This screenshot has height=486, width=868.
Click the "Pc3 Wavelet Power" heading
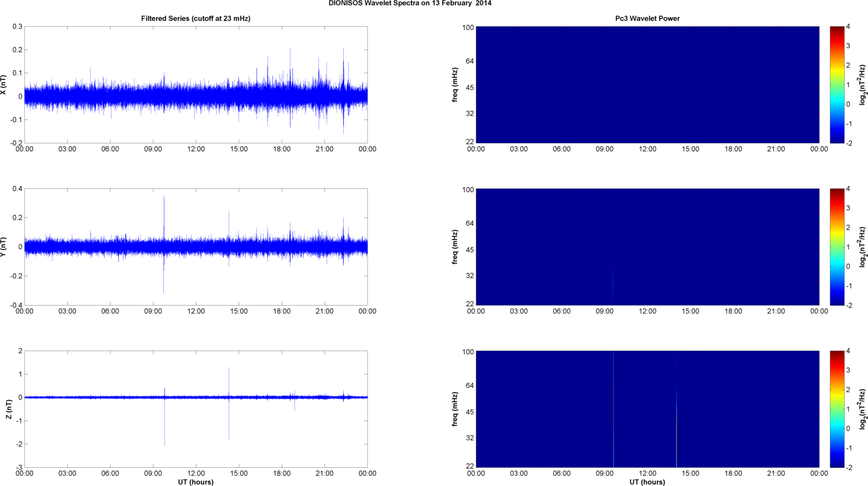[x=647, y=18]
